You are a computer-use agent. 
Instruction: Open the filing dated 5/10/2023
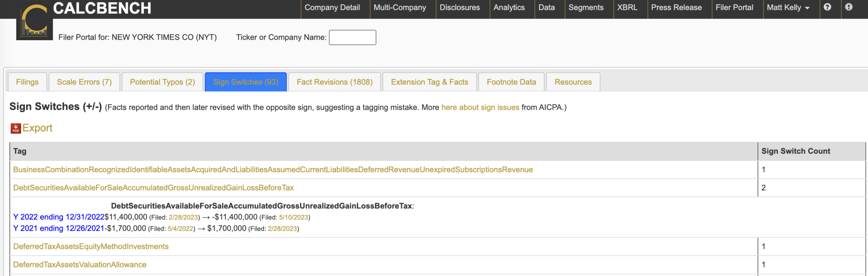(293, 218)
